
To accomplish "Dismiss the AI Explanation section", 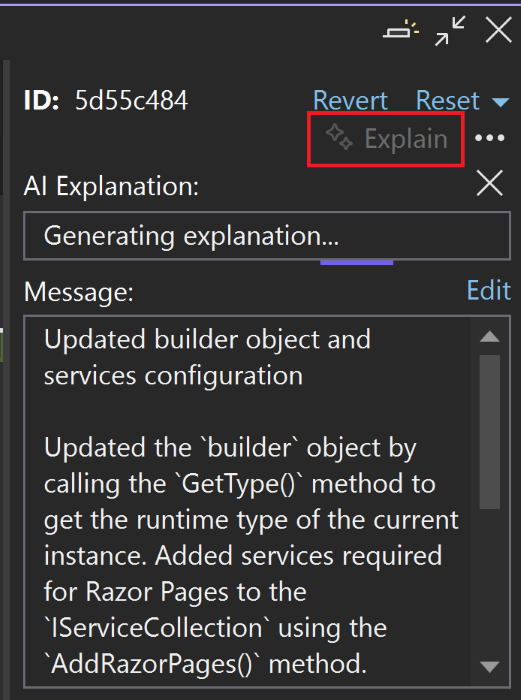I will tap(490, 183).
